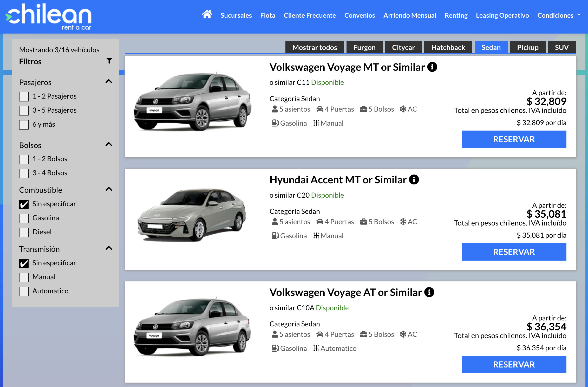
Task: Enable the Automatico transmission filter
Action: (x=24, y=291)
